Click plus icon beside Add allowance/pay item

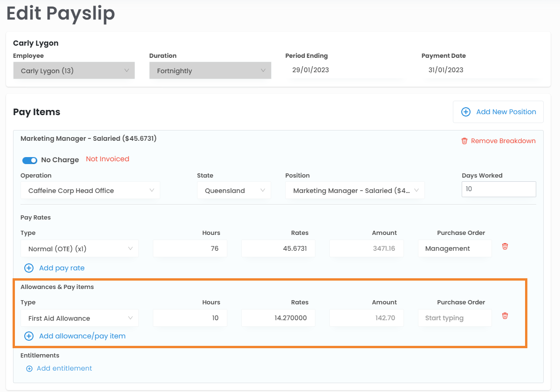29,336
